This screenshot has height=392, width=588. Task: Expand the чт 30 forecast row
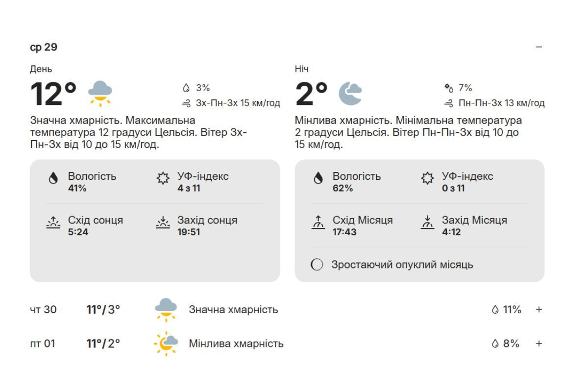coord(539,310)
